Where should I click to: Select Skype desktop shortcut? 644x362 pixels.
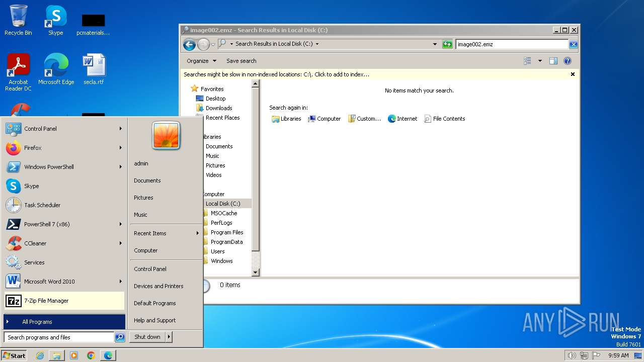point(55,21)
